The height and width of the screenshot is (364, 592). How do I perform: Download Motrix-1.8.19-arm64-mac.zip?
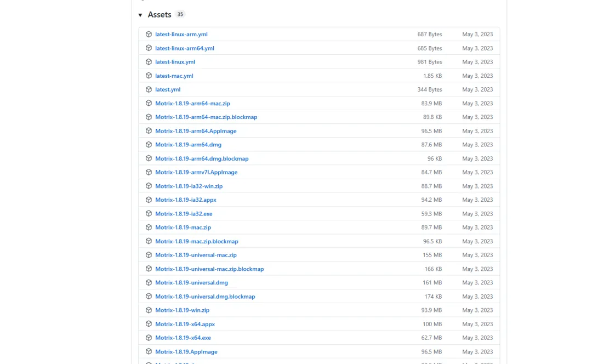coord(192,104)
